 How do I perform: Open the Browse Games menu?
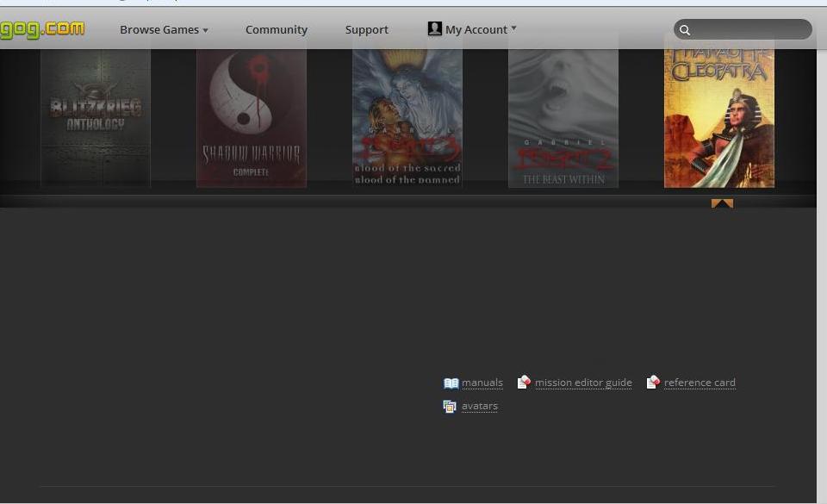[164, 30]
